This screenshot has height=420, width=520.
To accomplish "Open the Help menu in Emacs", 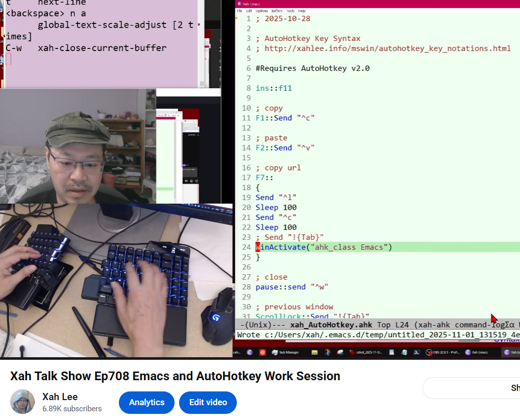I will 302,11.
